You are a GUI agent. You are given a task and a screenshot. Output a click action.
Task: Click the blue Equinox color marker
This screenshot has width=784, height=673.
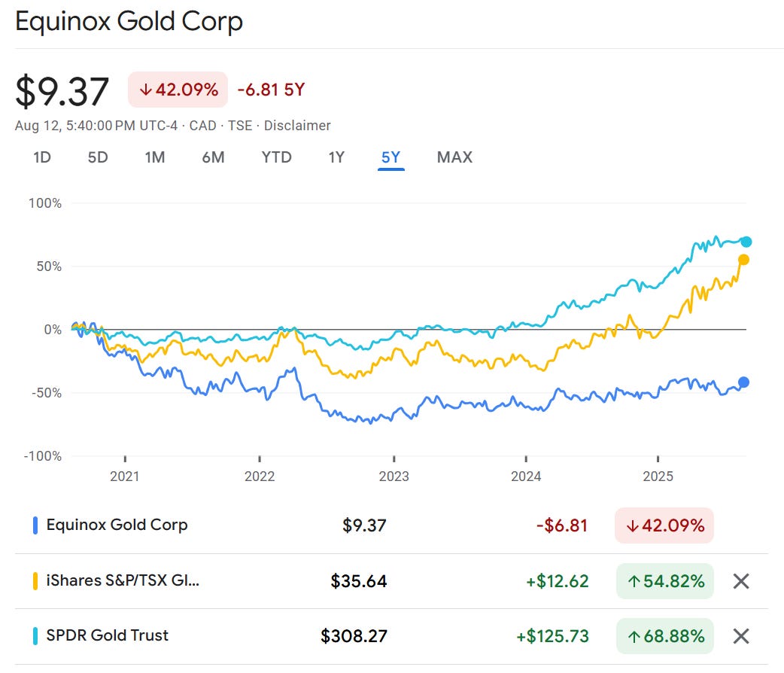(35, 525)
